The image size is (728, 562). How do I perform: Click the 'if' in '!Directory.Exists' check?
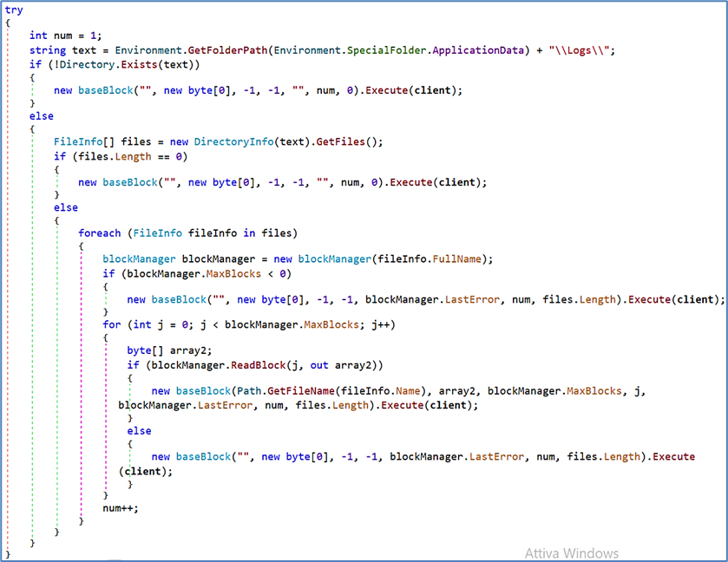(36, 64)
